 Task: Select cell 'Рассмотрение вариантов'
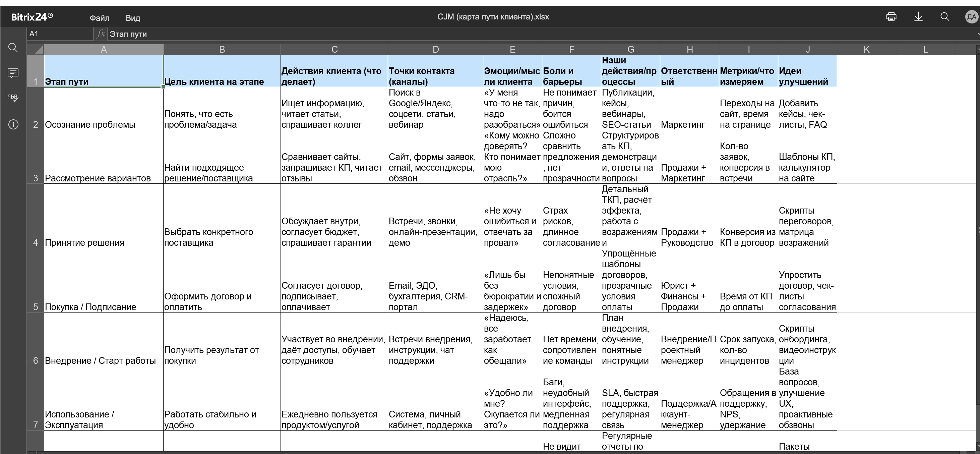click(104, 157)
